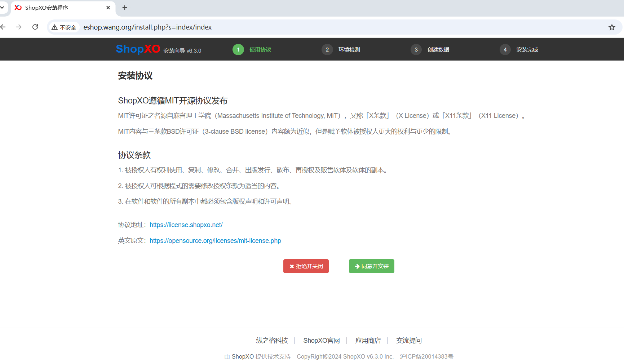
Task: Open the tab search dropdown arrow
Action: [2, 8]
